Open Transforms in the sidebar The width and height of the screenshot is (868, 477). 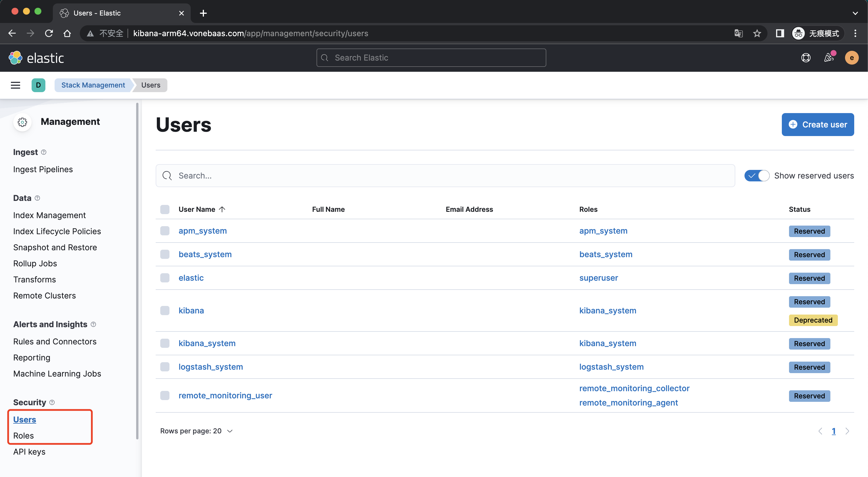click(x=34, y=280)
